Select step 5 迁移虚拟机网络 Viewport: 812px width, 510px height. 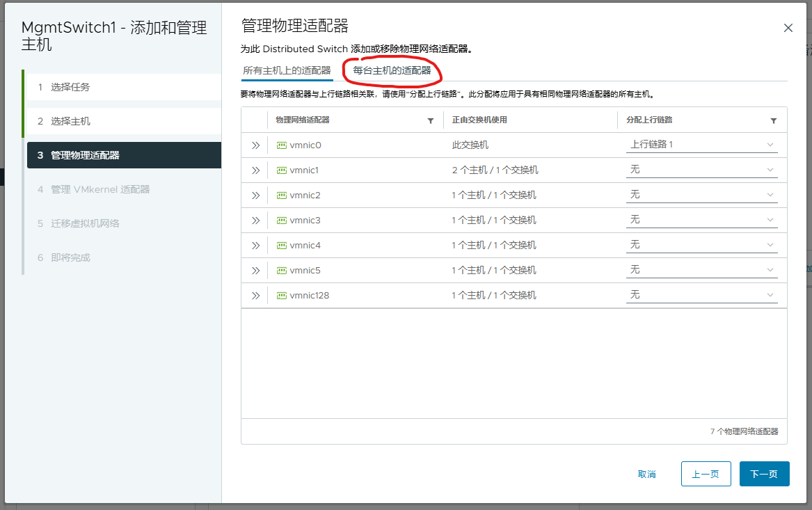coord(124,223)
